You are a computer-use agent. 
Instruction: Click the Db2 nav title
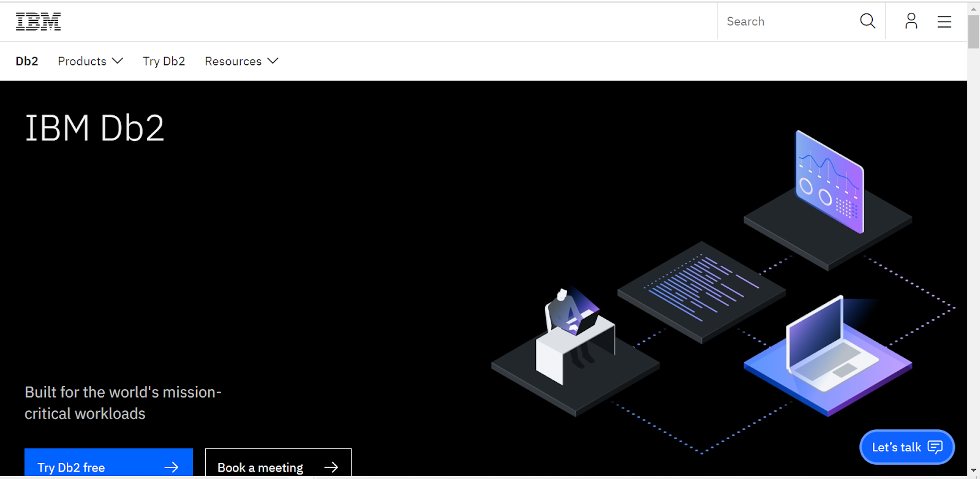pyautogui.click(x=27, y=61)
